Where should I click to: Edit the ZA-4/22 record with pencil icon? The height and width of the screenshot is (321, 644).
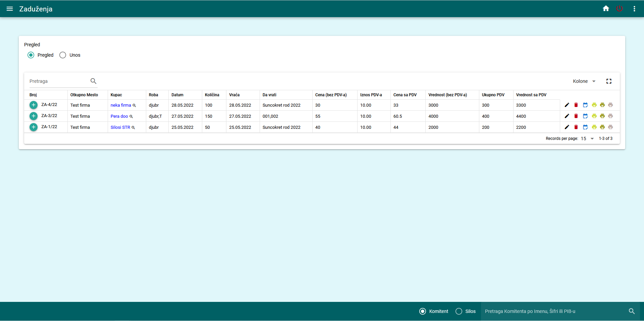tap(567, 105)
